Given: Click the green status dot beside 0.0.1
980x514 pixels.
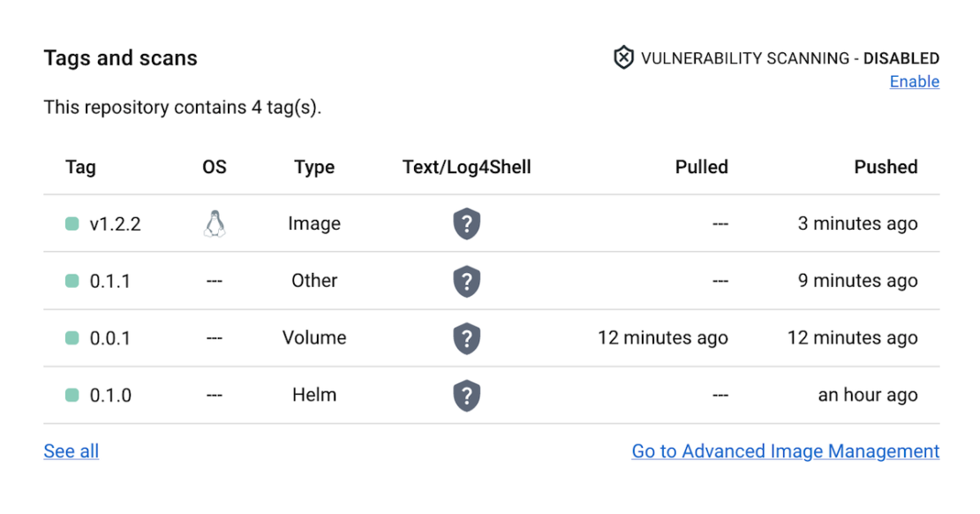Looking at the screenshot, I should 72,338.
